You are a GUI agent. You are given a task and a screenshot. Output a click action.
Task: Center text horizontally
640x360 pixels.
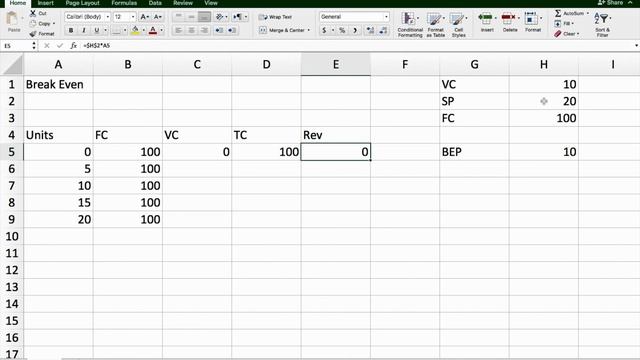tap(191, 30)
